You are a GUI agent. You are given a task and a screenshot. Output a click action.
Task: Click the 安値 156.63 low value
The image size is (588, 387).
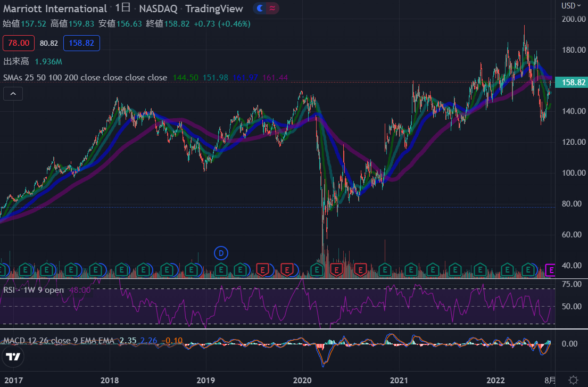click(120, 24)
